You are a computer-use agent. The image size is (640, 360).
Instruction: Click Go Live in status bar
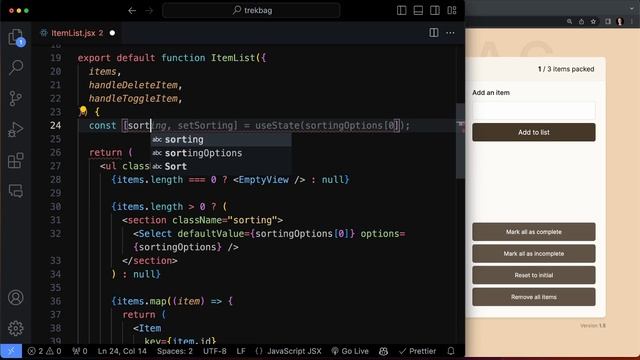[x=349, y=351]
